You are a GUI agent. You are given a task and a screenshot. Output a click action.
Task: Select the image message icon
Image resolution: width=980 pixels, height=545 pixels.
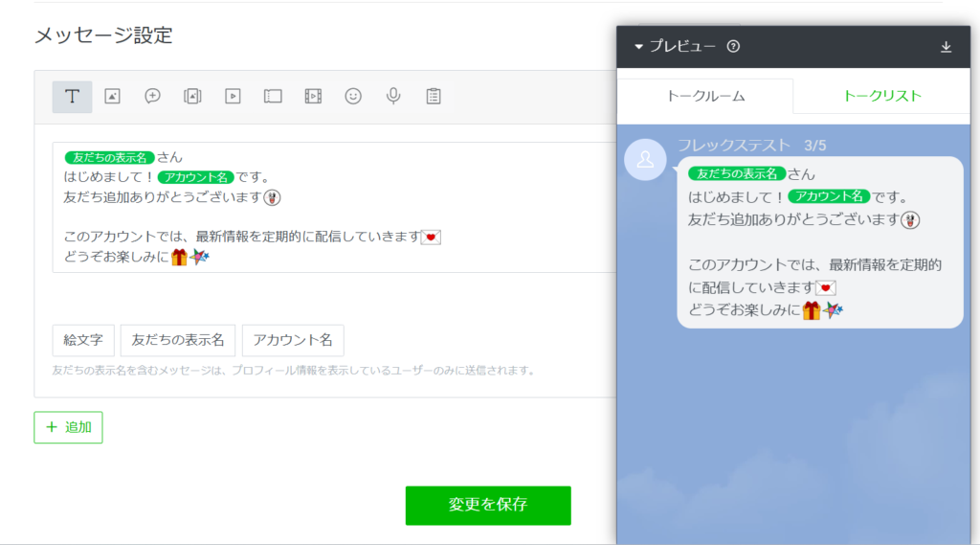tap(112, 97)
